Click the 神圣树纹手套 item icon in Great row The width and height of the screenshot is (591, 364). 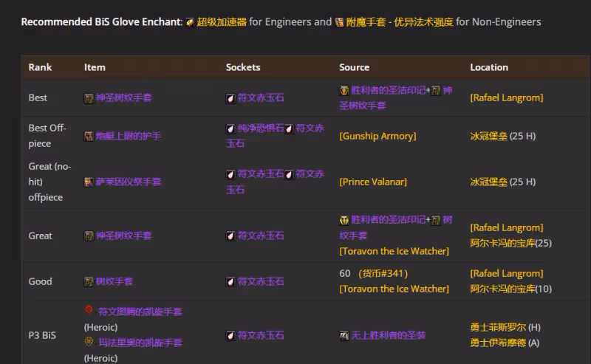click(x=89, y=236)
